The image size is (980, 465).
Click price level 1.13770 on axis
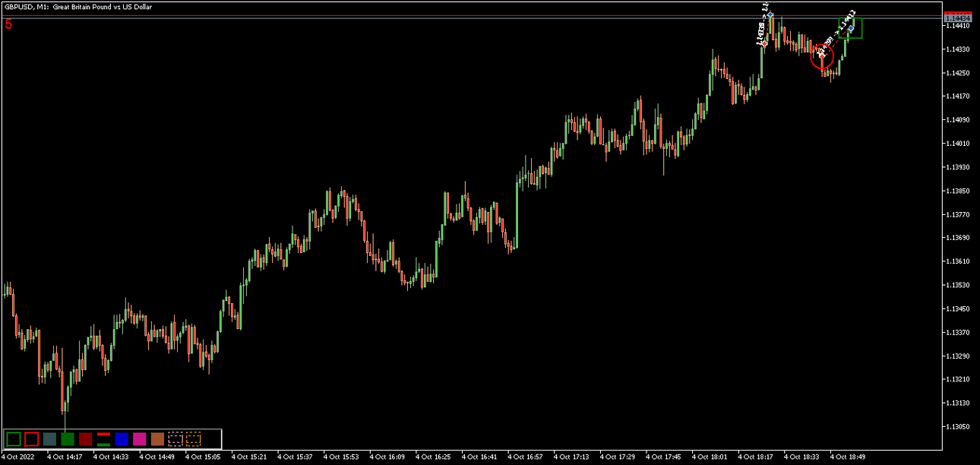click(959, 214)
